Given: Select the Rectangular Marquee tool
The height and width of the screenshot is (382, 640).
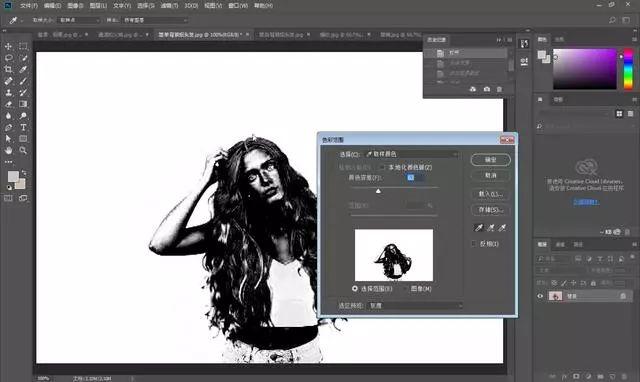Looking at the screenshot, I should pyautogui.click(x=23, y=46).
